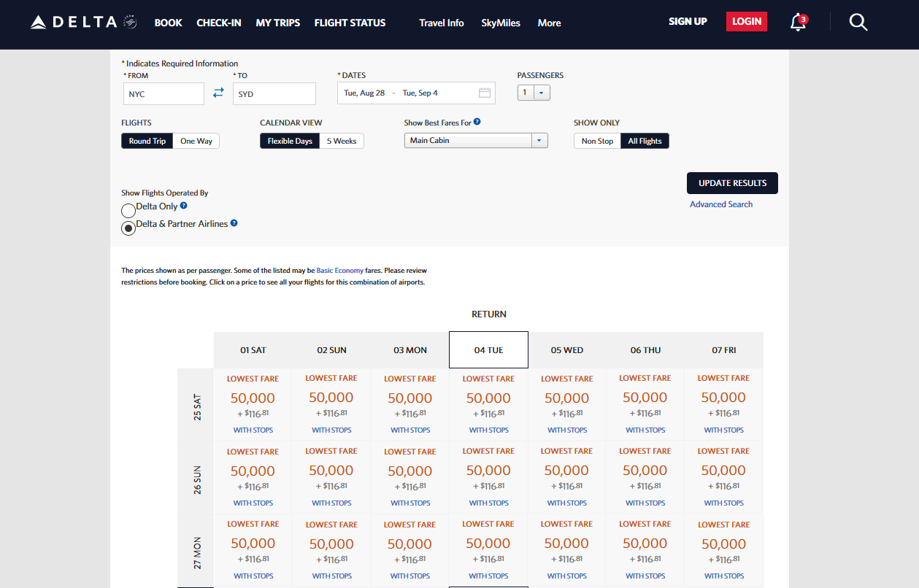Image resolution: width=919 pixels, height=588 pixels.
Task: Open the More menu in header
Action: pyautogui.click(x=549, y=23)
